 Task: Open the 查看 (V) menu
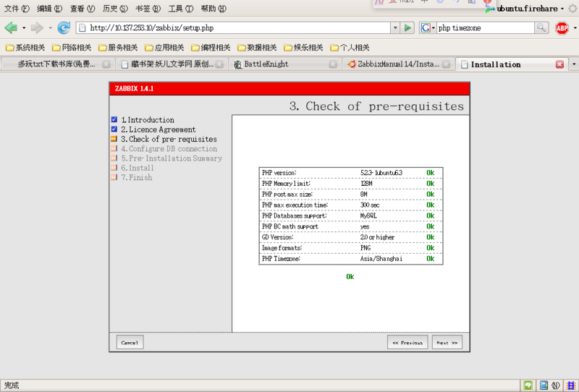(x=83, y=9)
